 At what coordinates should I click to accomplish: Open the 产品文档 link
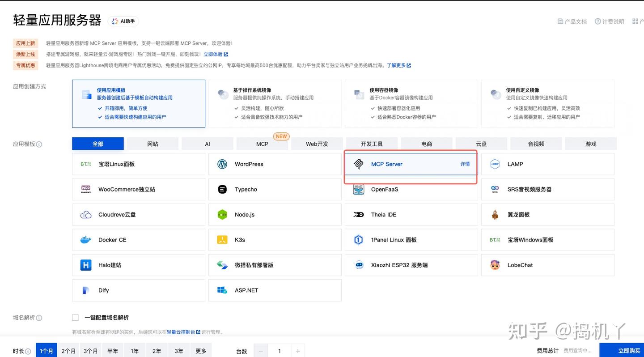(572, 21)
